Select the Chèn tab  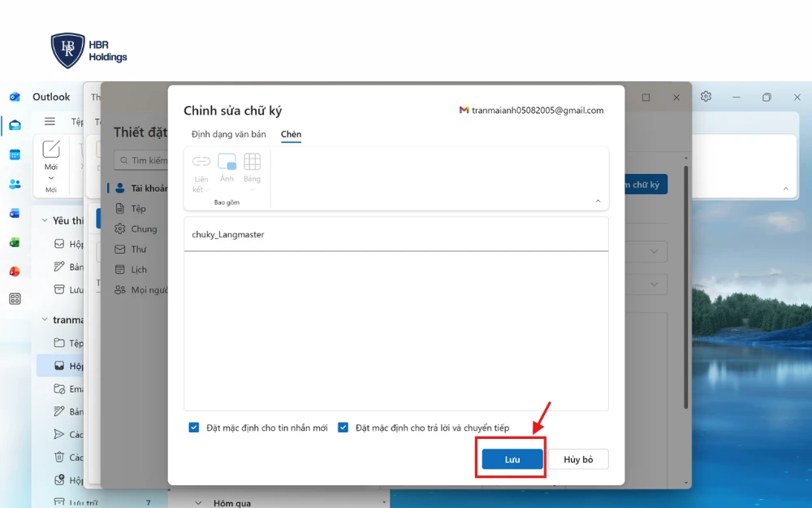pyautogui.click(x=291, y=134)
